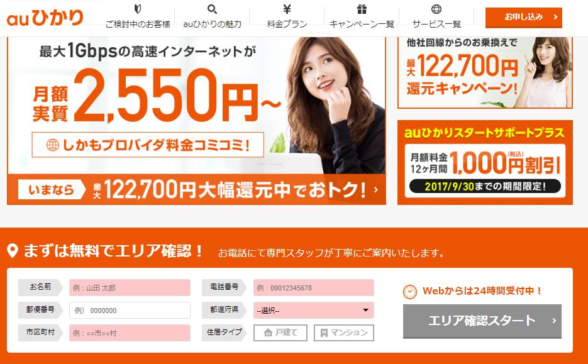This screenshot has height=364, width=588.
Task: Select the マンション housing type
Action: tap(344, 333)
